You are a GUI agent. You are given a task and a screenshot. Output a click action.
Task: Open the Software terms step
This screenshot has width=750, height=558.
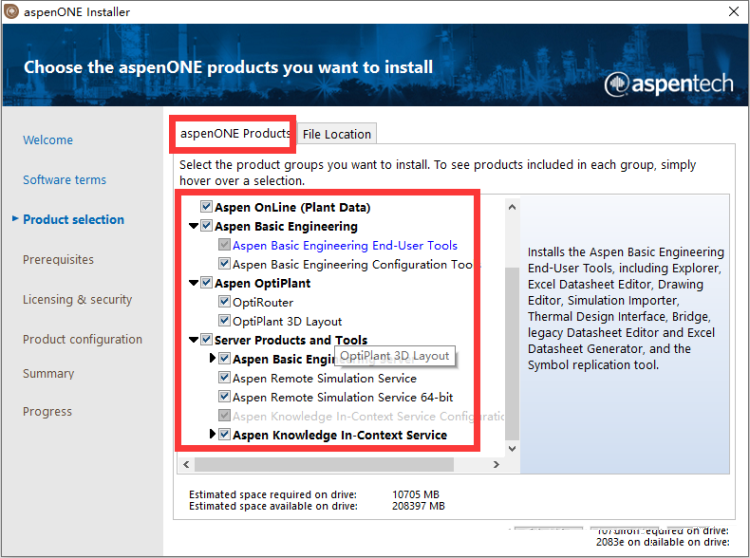[65, 180]
